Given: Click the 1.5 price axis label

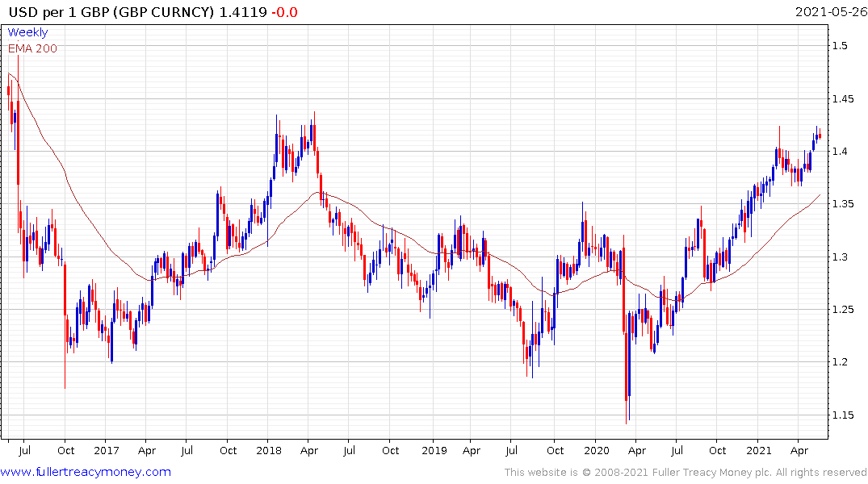Looking at the screenshot, I should coord(840,46).
